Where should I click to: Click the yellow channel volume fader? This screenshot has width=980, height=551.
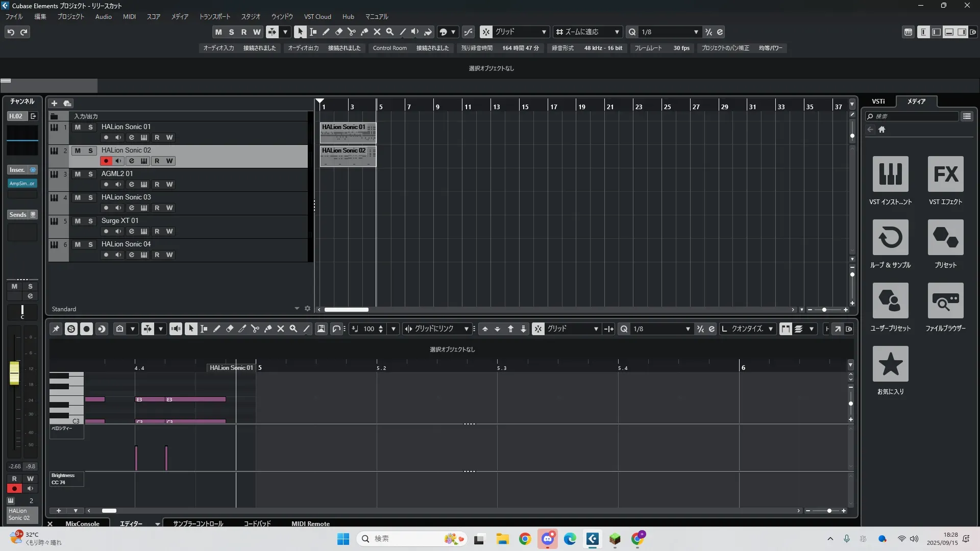click(x=14, y=372)
